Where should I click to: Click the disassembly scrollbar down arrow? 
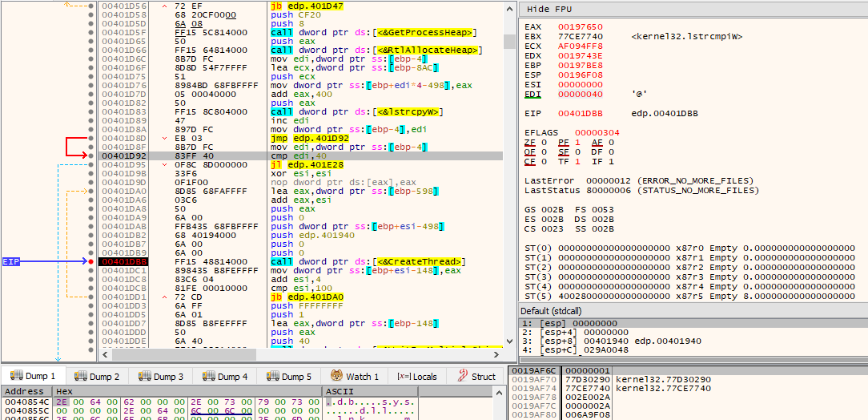[508, 341]
